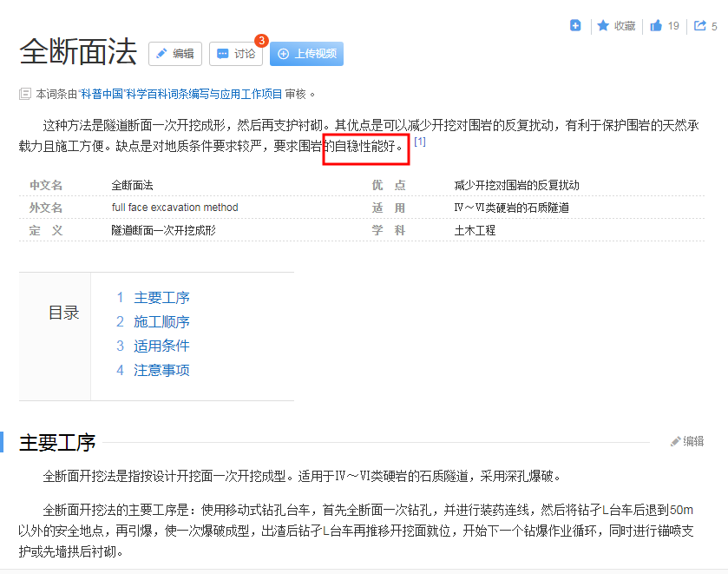Click the document icon before 本词条由
This screenshot has height=574, width=728.
click(25, 94)
